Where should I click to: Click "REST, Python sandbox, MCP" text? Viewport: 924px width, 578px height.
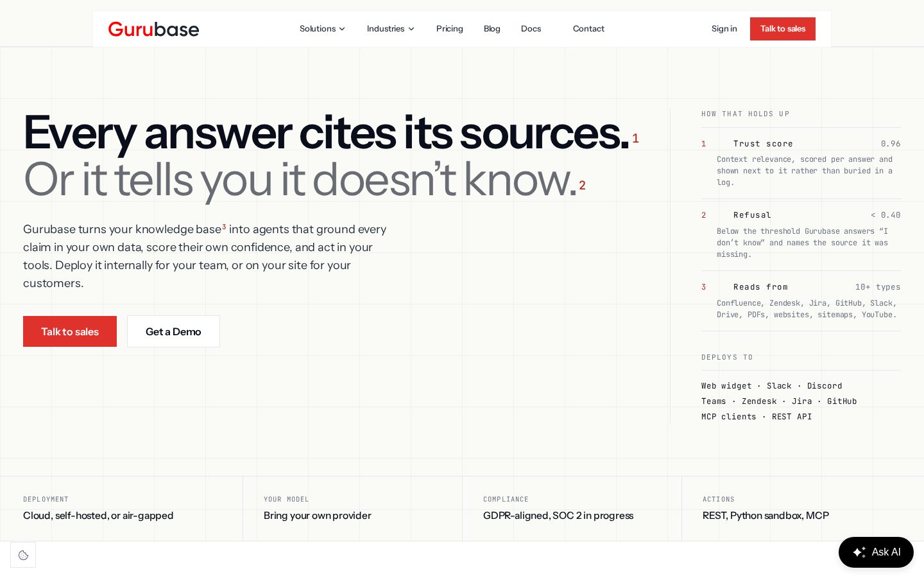click(766, 516)
